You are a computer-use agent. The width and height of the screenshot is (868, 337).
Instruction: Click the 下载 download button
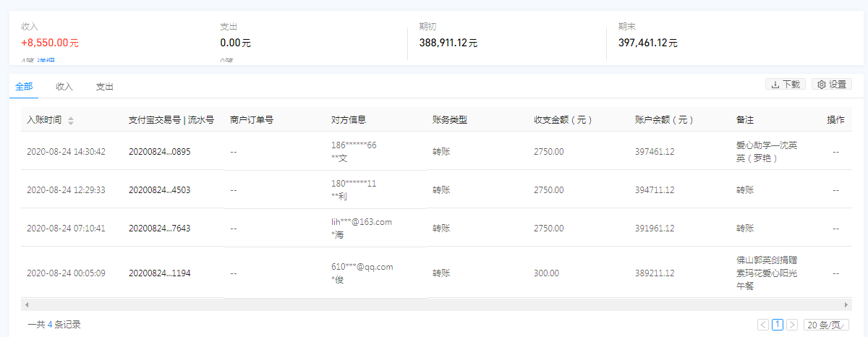pyautogui.click(x=786, y=85)
